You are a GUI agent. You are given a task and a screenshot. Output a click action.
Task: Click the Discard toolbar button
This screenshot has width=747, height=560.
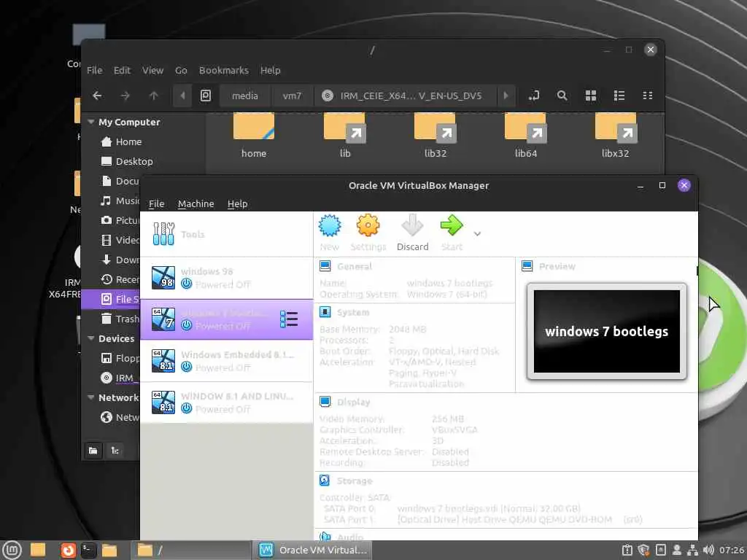(413, 233)
